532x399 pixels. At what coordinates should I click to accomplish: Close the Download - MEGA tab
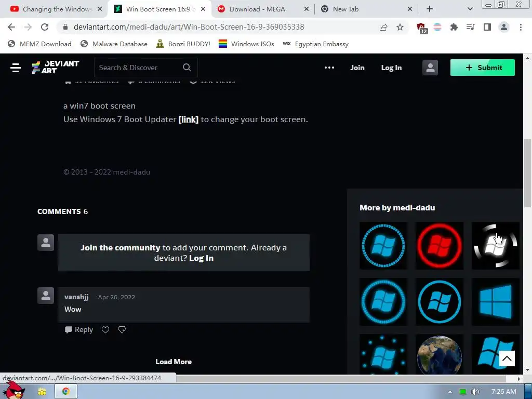click(x=307, y=9)
